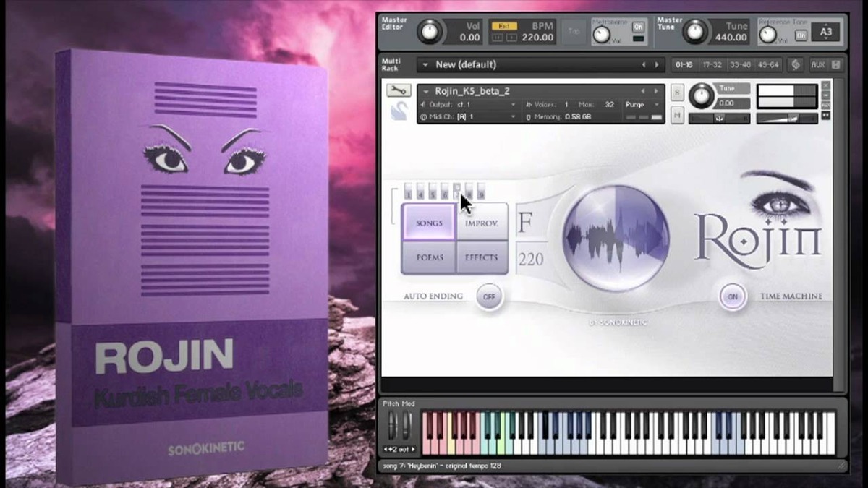The width and height of the screenshot is (868, 488).
Task: Switch to rack page 49-64
Action: coord(768,64)
